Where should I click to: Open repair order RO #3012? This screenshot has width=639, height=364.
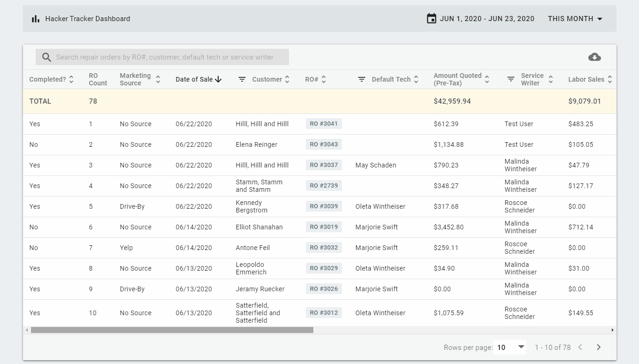(324, 313)
